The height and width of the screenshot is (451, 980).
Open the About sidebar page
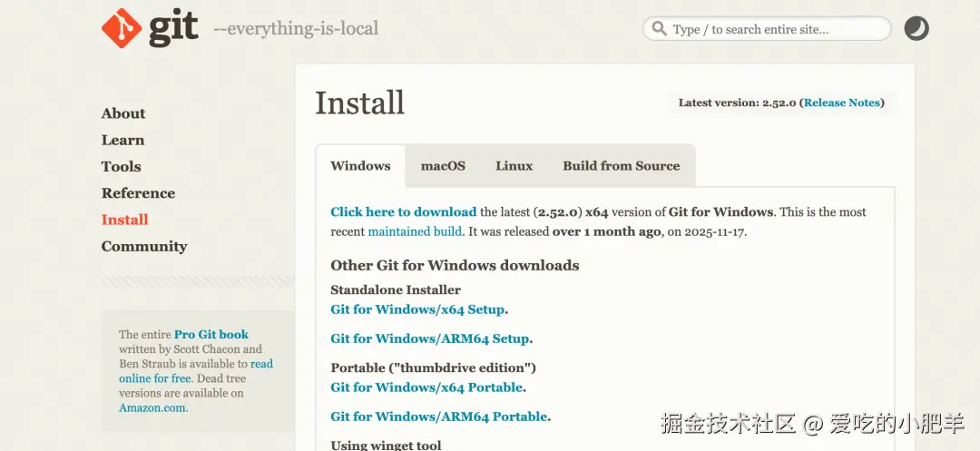[123, 113]
